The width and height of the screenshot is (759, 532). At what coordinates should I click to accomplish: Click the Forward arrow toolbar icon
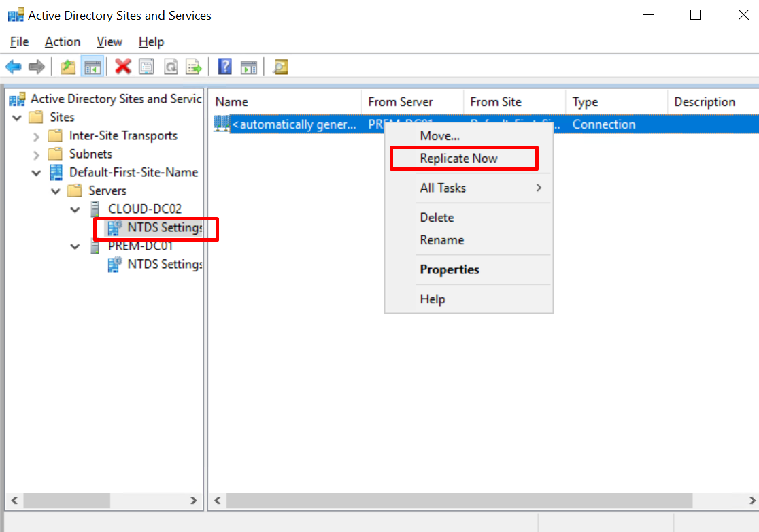point(37,66)
